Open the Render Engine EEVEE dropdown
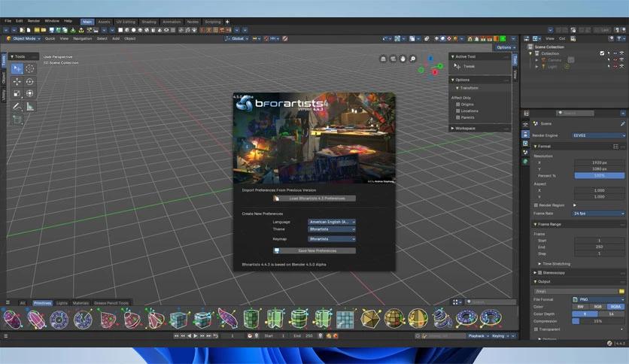This screenshot has height=364, width=629. pyautogui.click(x=598, y=135)
